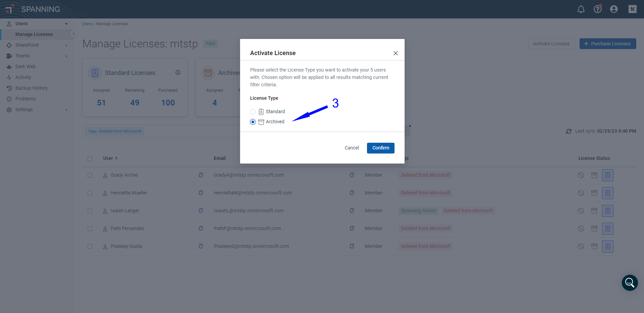This screenshot has width=644, height=313.
Task: Click the Email column header
Action: point(220,158)
